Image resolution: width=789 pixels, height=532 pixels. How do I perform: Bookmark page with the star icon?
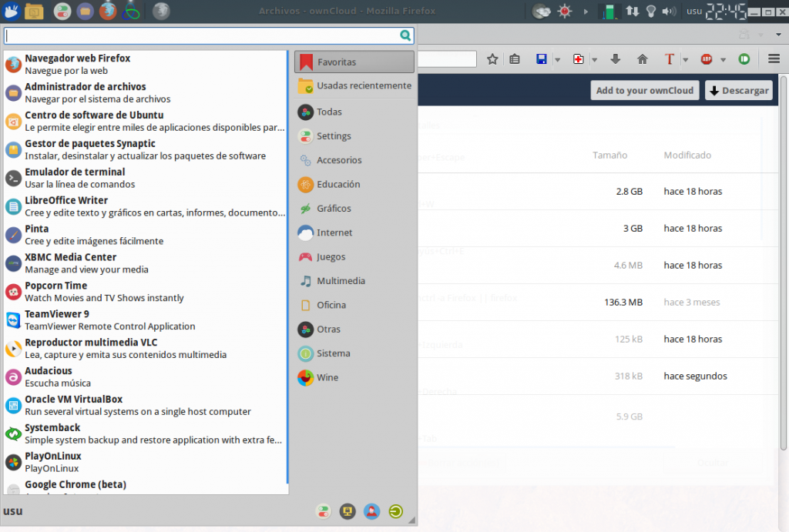point(492,59)
